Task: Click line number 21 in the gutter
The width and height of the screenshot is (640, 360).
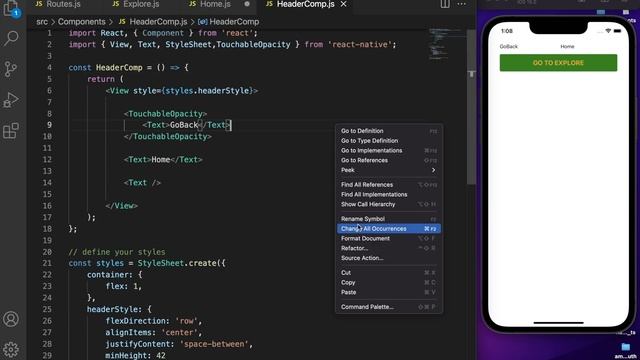Action: [x=47, y=263]
